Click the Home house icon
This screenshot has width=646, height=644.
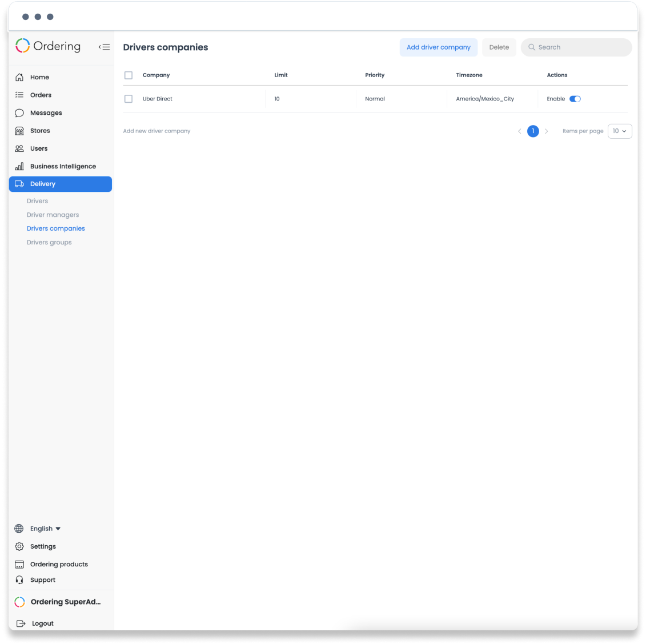[x=19, y=77]
